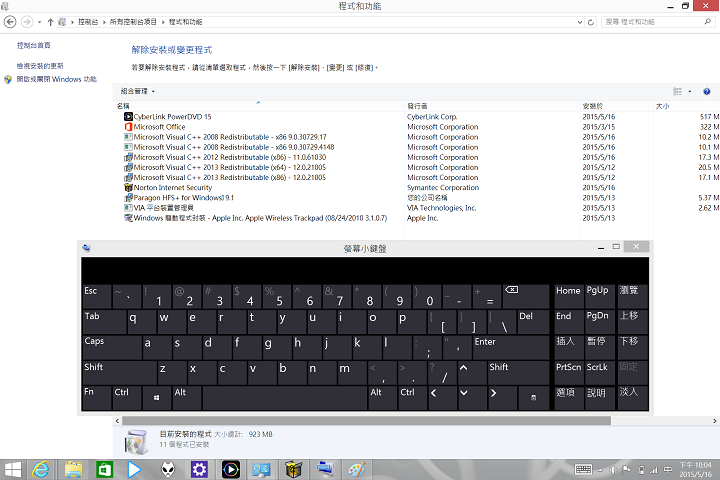Toggle left Alt key on on-screen keyboard
The height and width of the screenshot is (480, 720).
tap(187, 398)
